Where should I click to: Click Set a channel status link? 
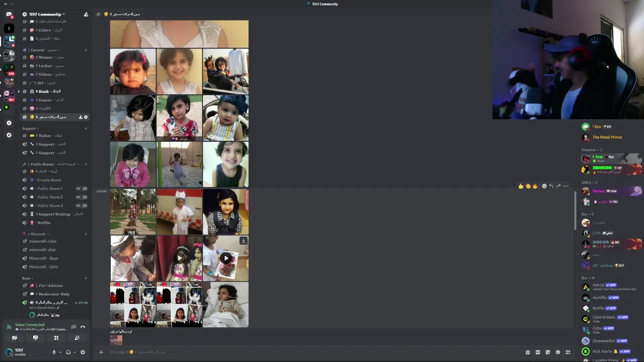(44, 308)
